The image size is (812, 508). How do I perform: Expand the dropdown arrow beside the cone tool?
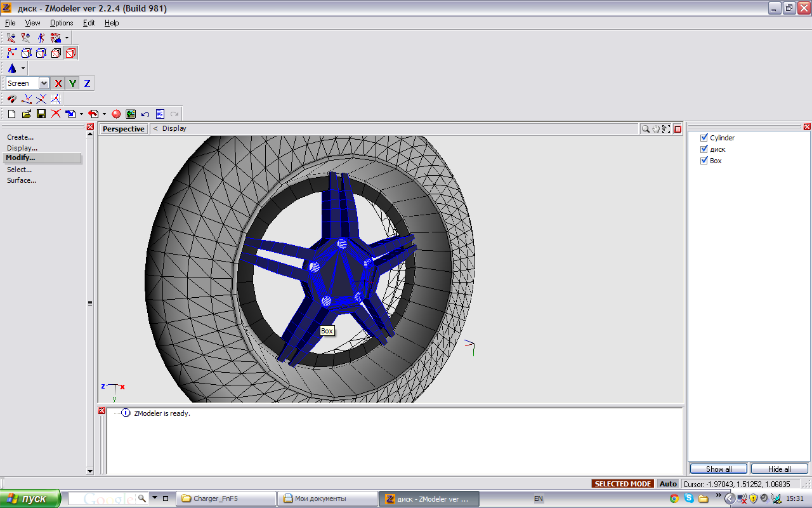pyautogui.click(x=23, y=68)
